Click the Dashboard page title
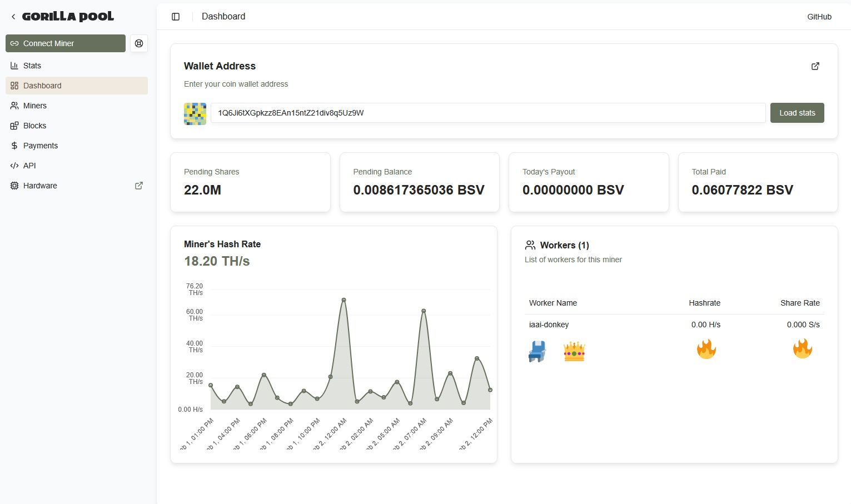The width and height of the screenshot is (851, 504). coord(223,17)
